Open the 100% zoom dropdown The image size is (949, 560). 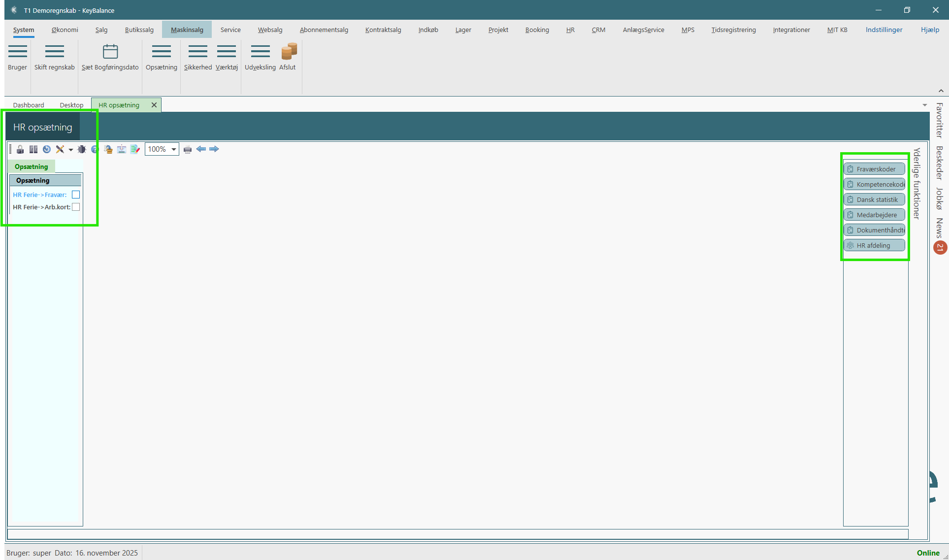(173, 149)
